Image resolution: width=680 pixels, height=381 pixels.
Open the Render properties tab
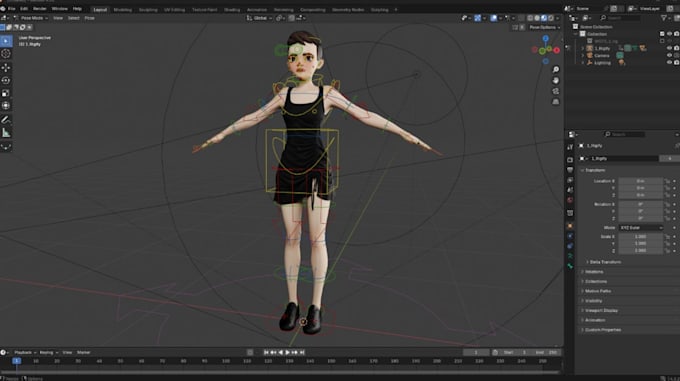[x=570, y=160]
